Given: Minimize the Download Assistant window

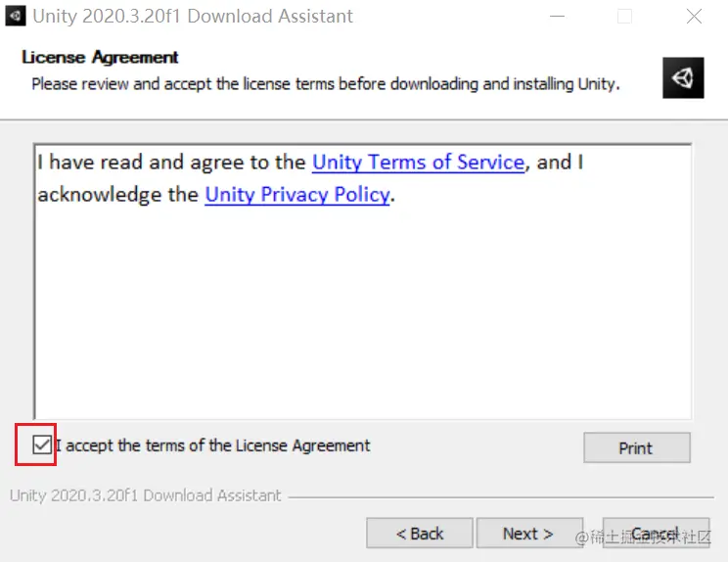Looking at the screenshot, I should pos(557,17).
